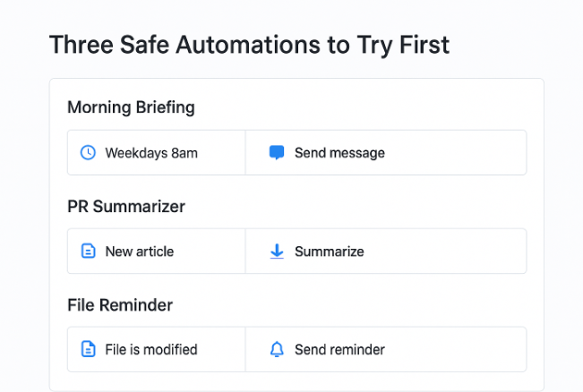This screenshot has width=583, height=392.
Task: Open the File Reminder heading
Action: [119, 305]
